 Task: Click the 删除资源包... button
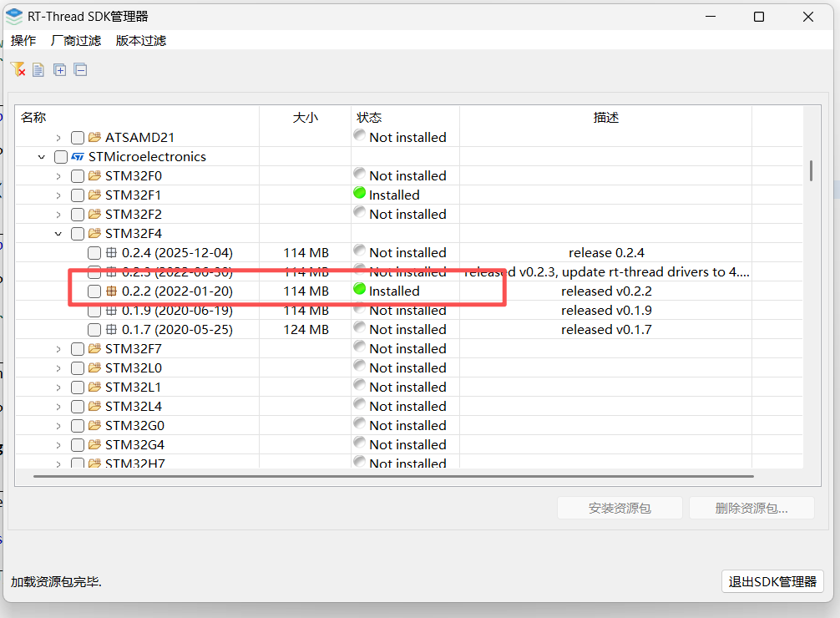(751, 508)
